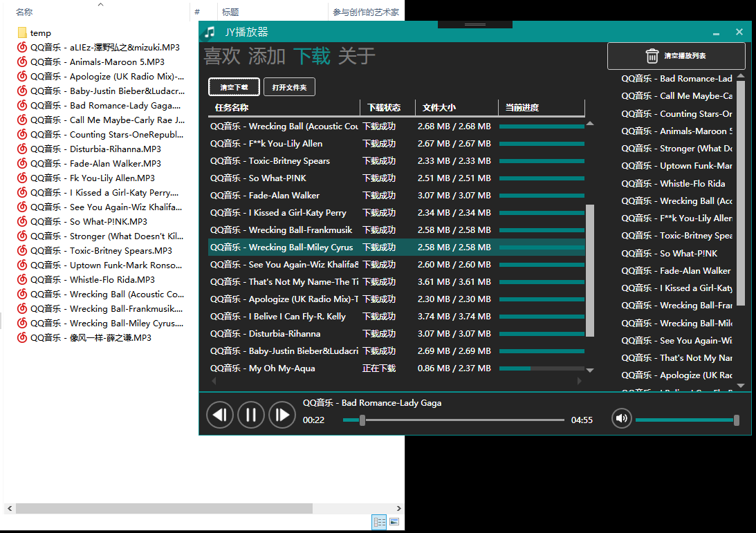Click the download list scroll-down arrow

(590, 370)
